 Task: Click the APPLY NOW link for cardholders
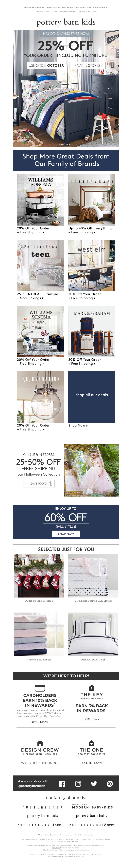coord(40,722)
